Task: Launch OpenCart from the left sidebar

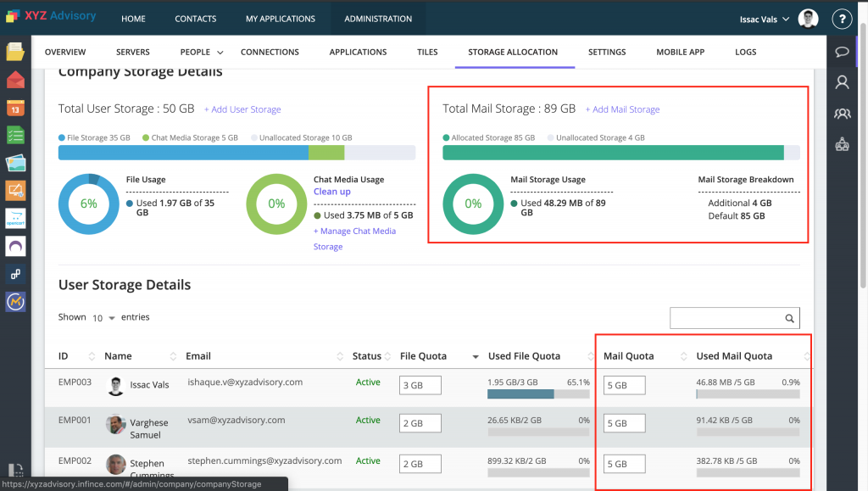Action: click(15, 218)
